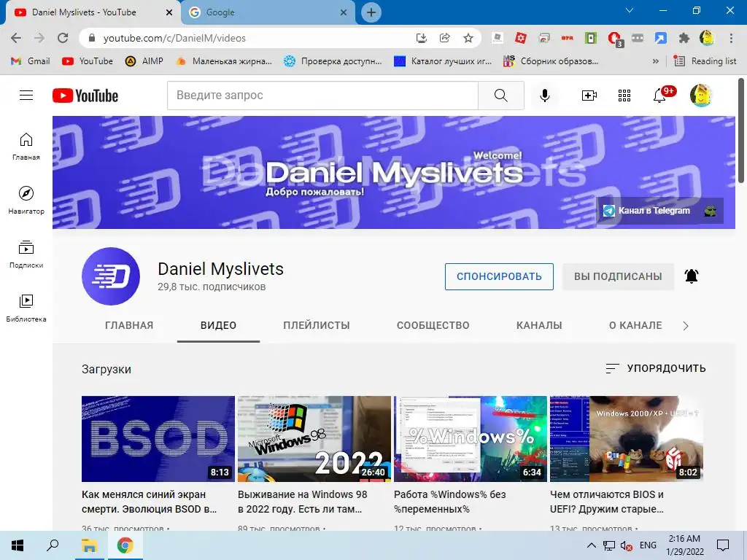Open File Explorer from the taskbar
Image resolution: width=747 pixels, height=560 pixels.
pos(89,545)
